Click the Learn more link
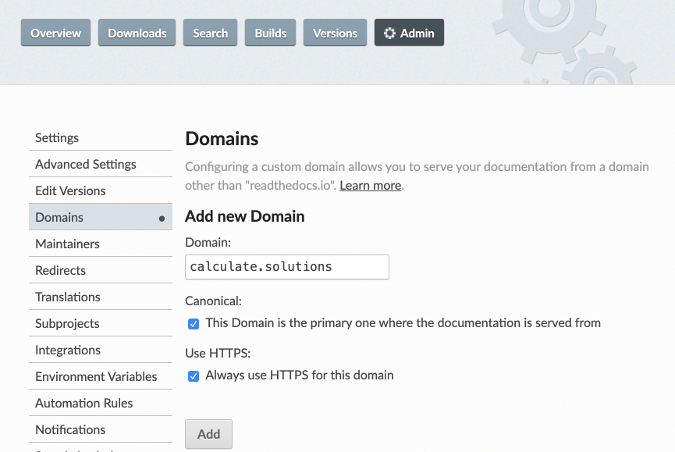Viewport: 675px width, 452px height. point(370,186)
